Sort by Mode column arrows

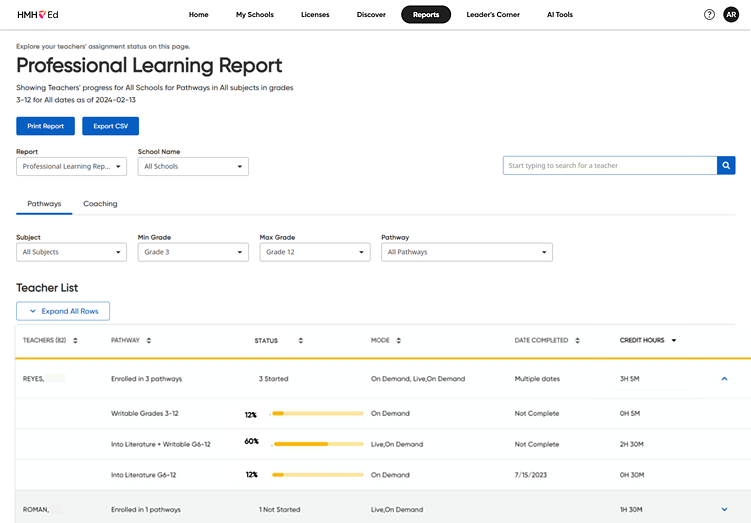398,341
